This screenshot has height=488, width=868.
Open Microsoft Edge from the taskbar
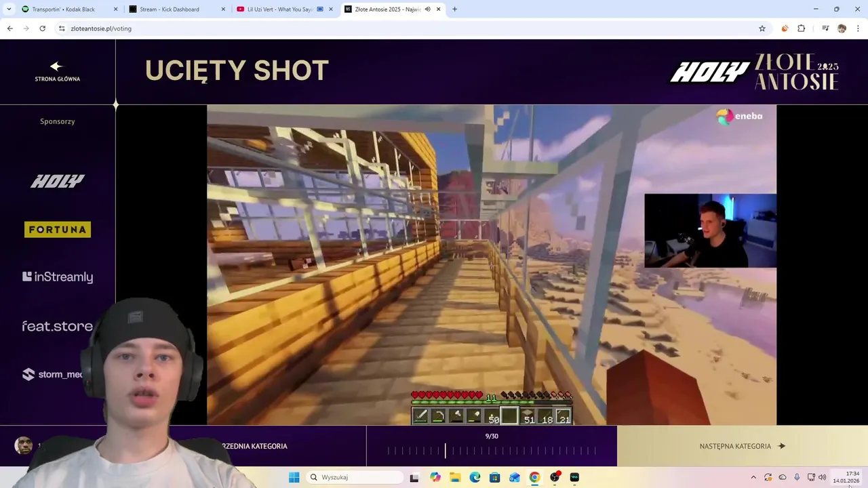(475, 477)
